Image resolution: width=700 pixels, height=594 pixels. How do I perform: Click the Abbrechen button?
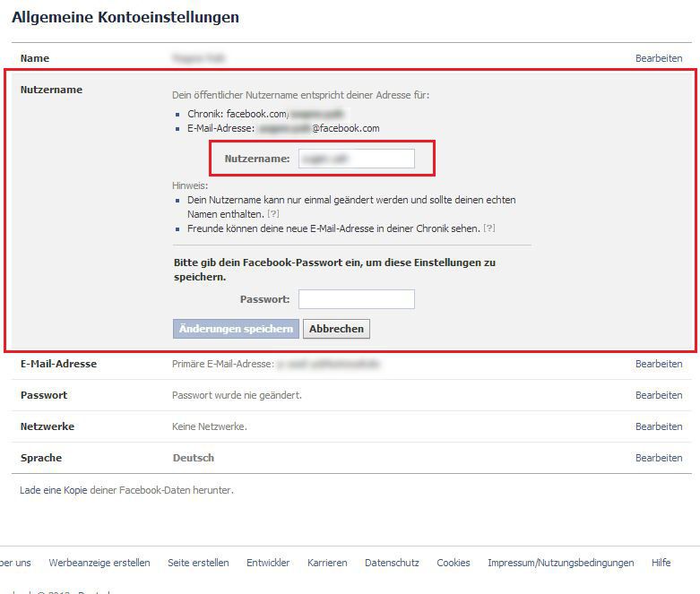(x=336, y=329)
